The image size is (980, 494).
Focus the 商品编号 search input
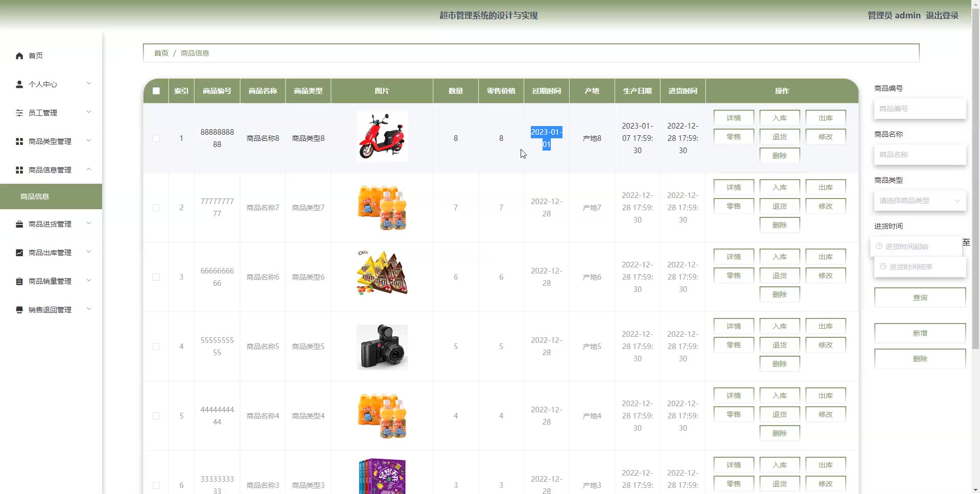click(920, 109)
